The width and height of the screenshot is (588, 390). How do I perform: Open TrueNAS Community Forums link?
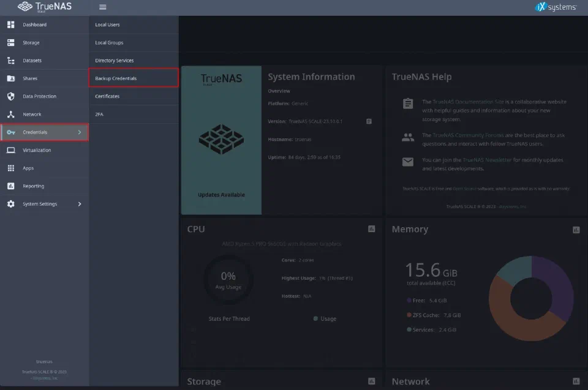click(467, 135)
